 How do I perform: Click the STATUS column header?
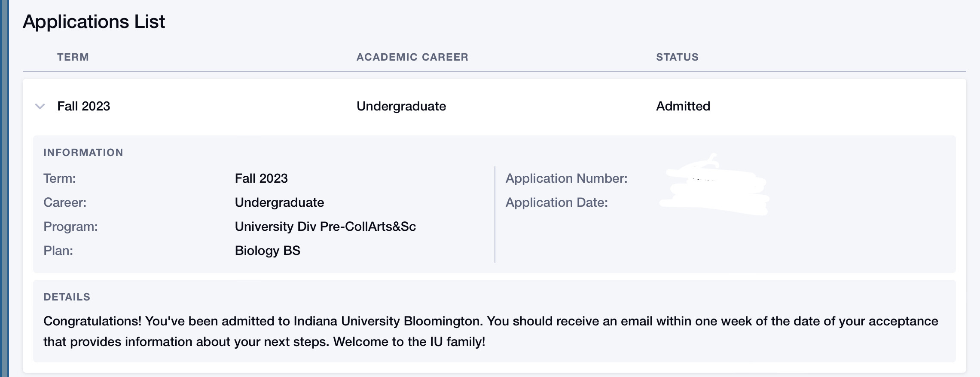point(677,57)
